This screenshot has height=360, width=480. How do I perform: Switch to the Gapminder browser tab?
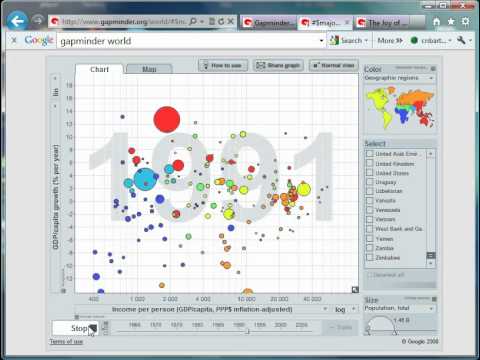[268, 23]
